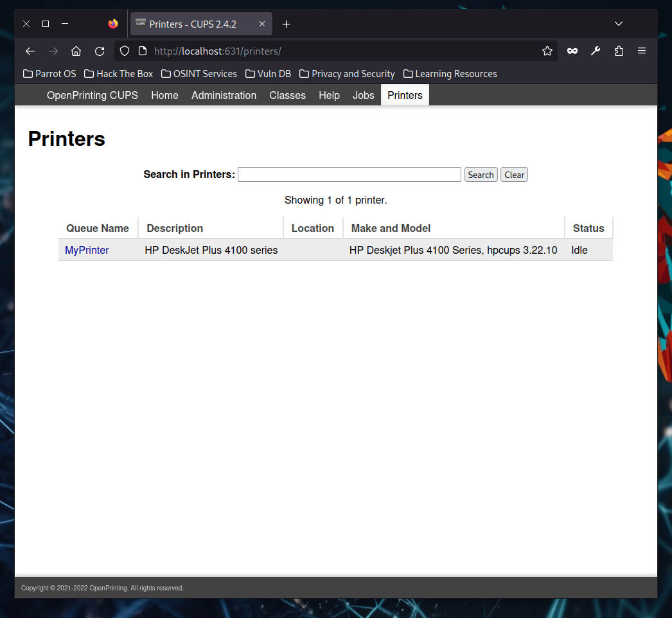Click the CUPS favicon on the Printers tab
This screenshot has height=618, width=672.
[x=140, y=24]
